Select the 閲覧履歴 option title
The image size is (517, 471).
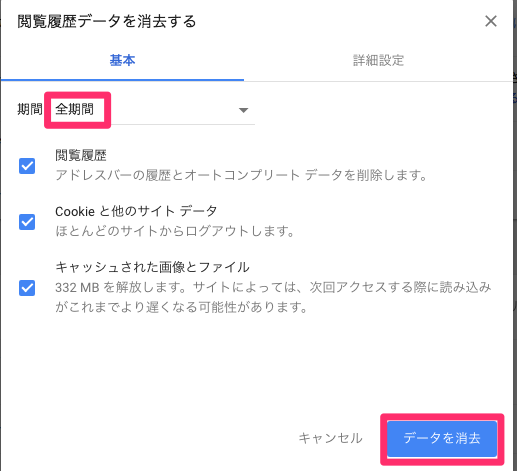pos(81,155)
